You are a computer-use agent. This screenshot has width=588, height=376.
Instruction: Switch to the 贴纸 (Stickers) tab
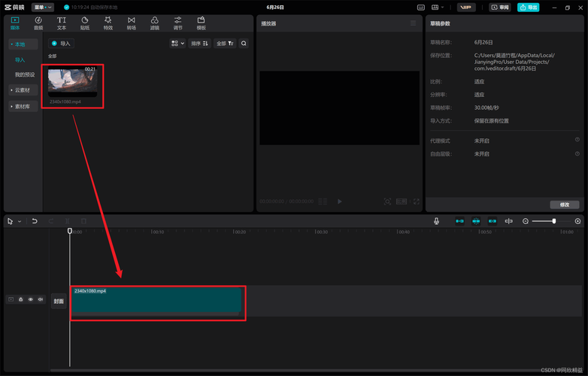(85, 23)
